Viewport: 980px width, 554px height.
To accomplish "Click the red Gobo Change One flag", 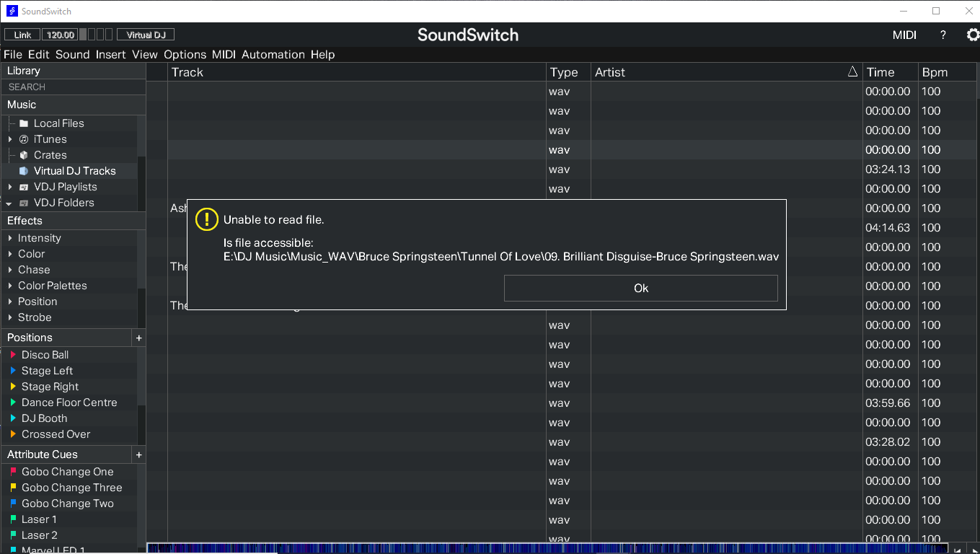I will [x=13, y=471].
